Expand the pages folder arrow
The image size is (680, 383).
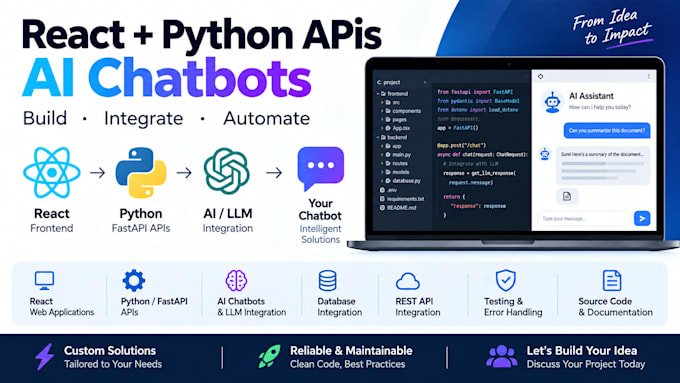tap(382, 120)
